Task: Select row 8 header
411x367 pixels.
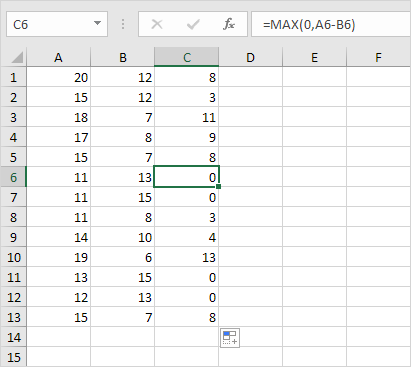Action: tap(13, 217)
